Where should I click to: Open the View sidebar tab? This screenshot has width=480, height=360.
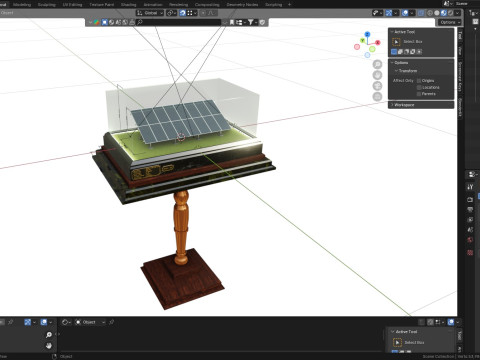coord(460,51)
